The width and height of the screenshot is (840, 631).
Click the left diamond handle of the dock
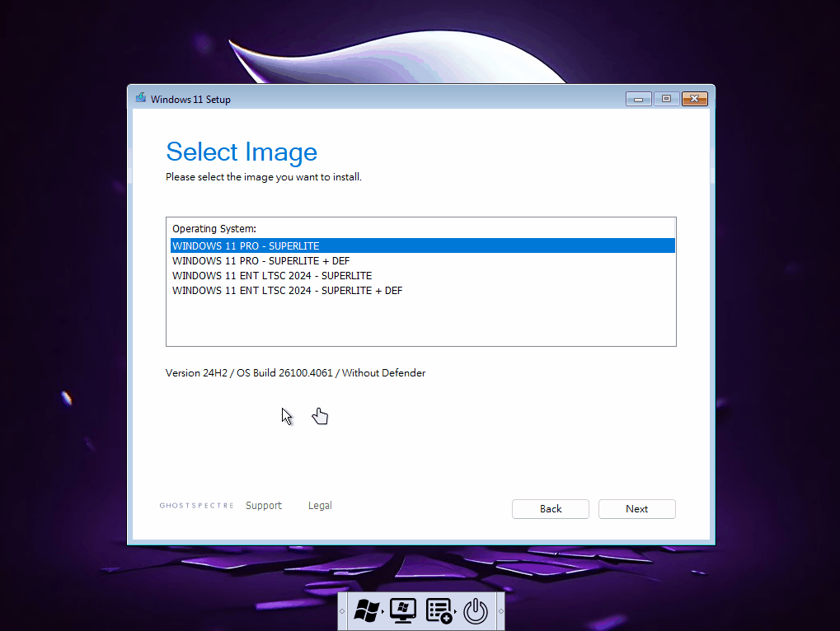[x=342, y=611]
